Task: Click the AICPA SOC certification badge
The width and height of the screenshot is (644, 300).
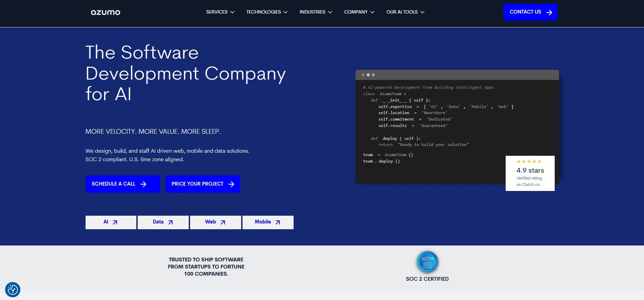Action: tap(428, 262)
